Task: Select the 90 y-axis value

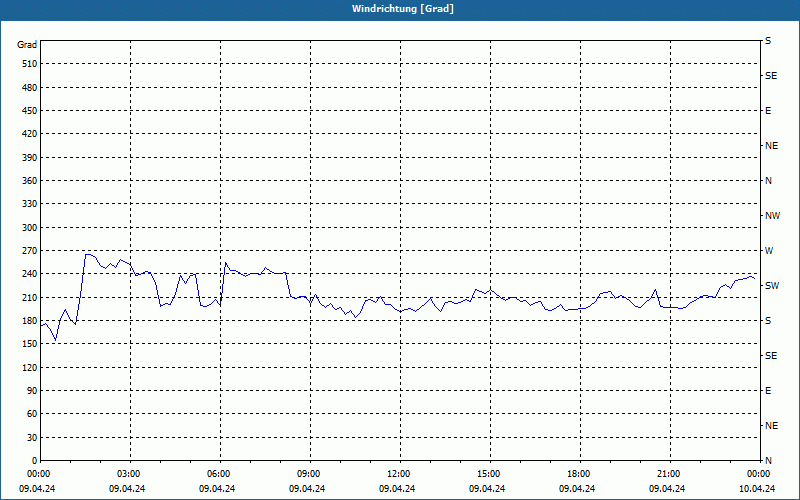Action: [31, 390]
